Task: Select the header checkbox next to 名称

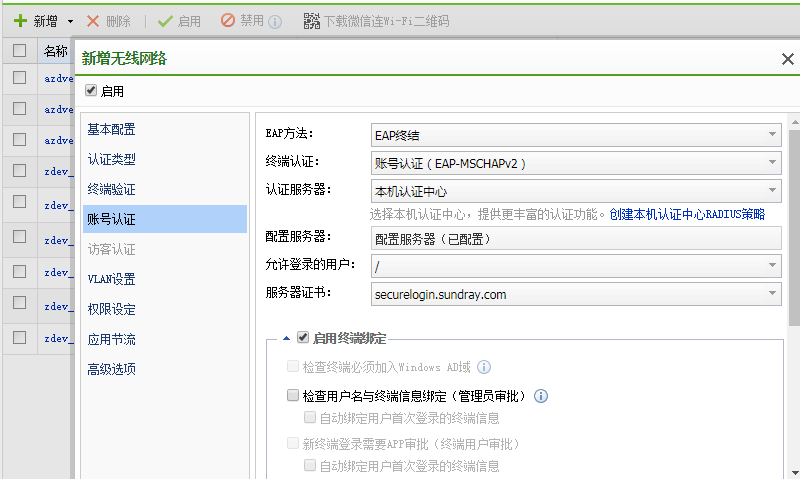Action: 19,50
